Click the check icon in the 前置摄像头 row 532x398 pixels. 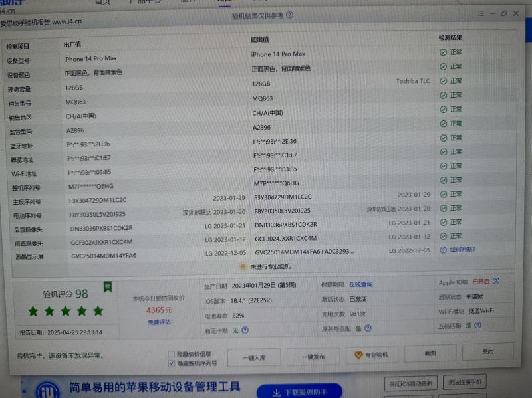(443, 236)
